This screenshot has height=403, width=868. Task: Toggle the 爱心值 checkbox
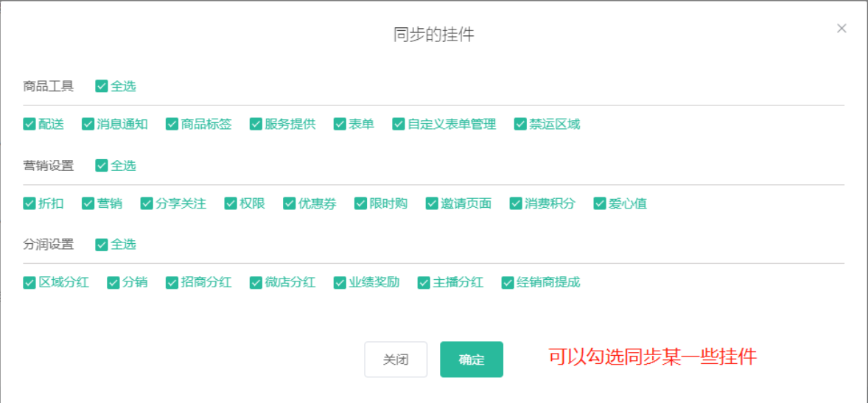[x=600, y=203]
